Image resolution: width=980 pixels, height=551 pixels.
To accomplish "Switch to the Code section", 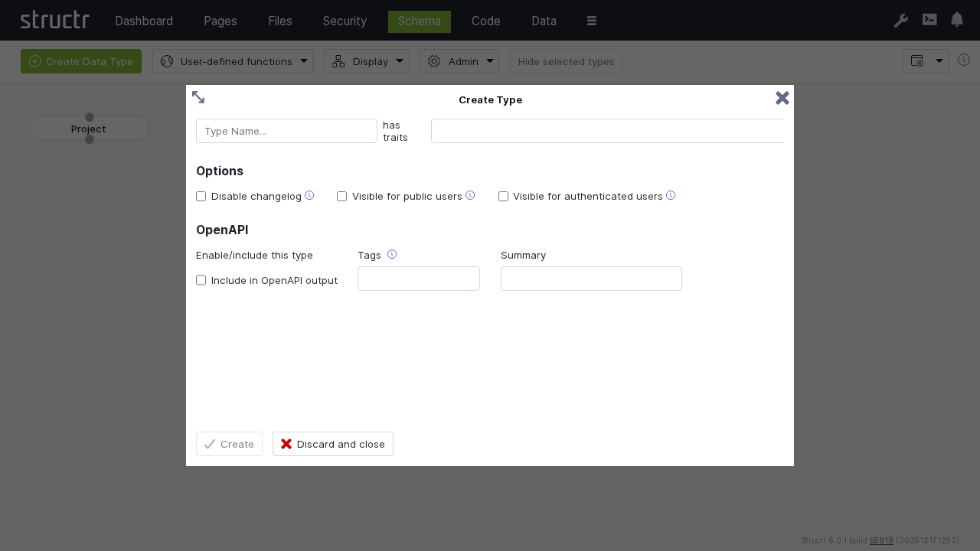I will (x=485, y=21).
